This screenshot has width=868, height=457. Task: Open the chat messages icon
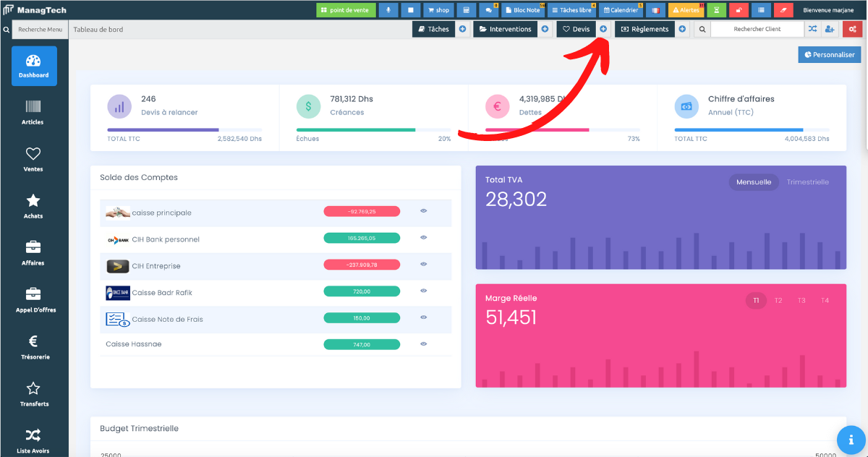click(489, 10)
